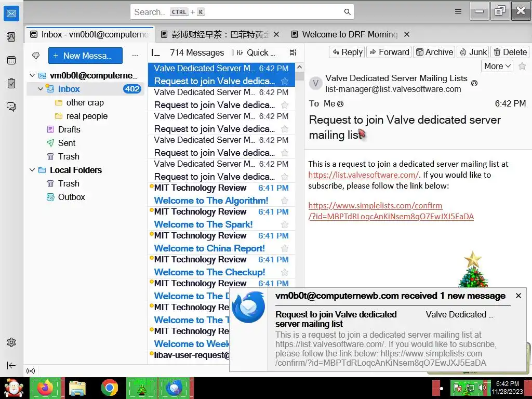Dismiss the new message notification
This screenshot has width=532, height=399.
(x=518, y=296)
